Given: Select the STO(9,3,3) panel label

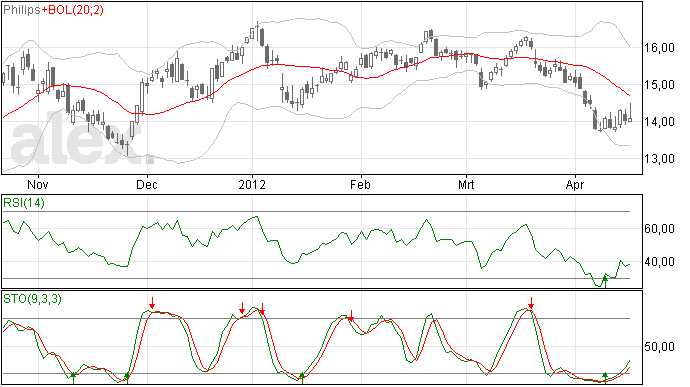Looking at the screenshot, I should [32, 299].
